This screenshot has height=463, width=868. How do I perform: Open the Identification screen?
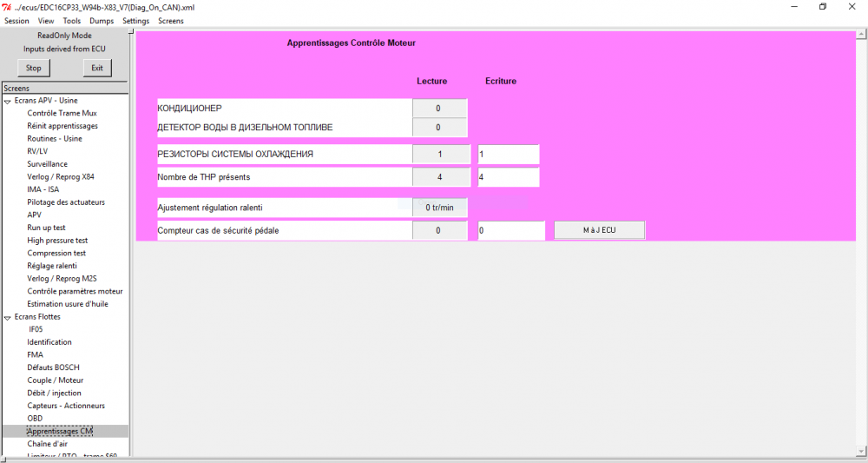click(x=49, y=342)
